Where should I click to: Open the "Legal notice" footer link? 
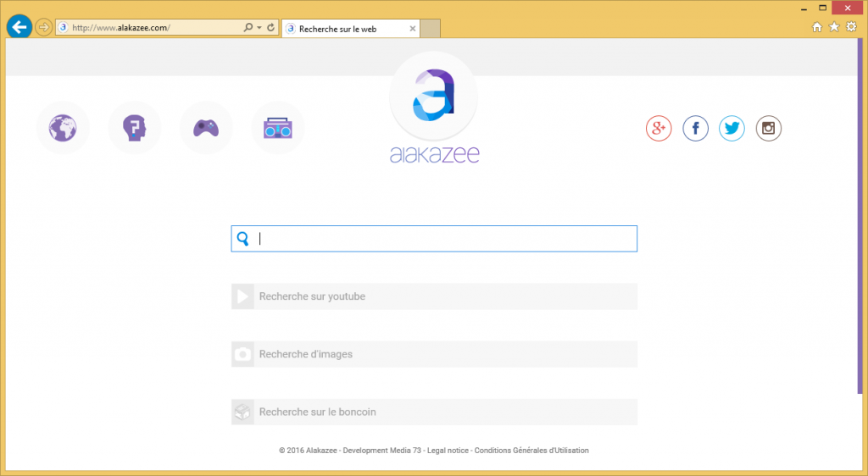pos(447,451)
